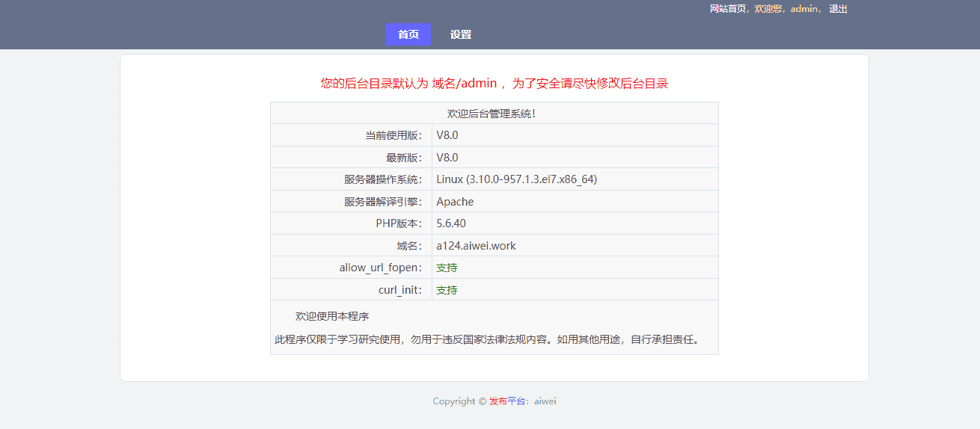Click 支持 status next to curl_init
980x429 pixels.
tap(447, 290)
